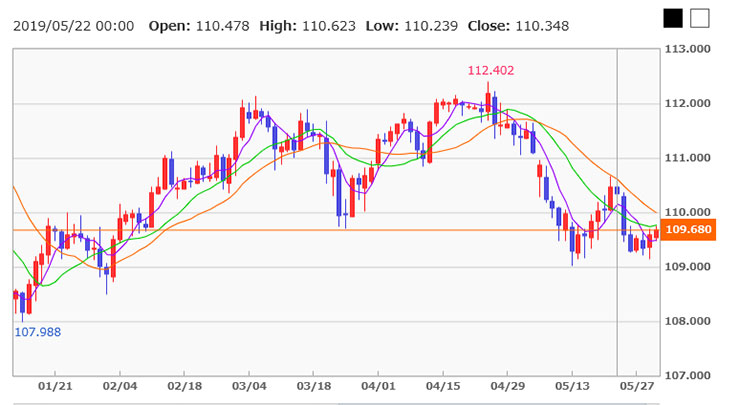The width and height of the screenshot is (740, 405).
Task: Click the 112.000 price axis label
Action: pyautogui.click(x=687, y=103)
